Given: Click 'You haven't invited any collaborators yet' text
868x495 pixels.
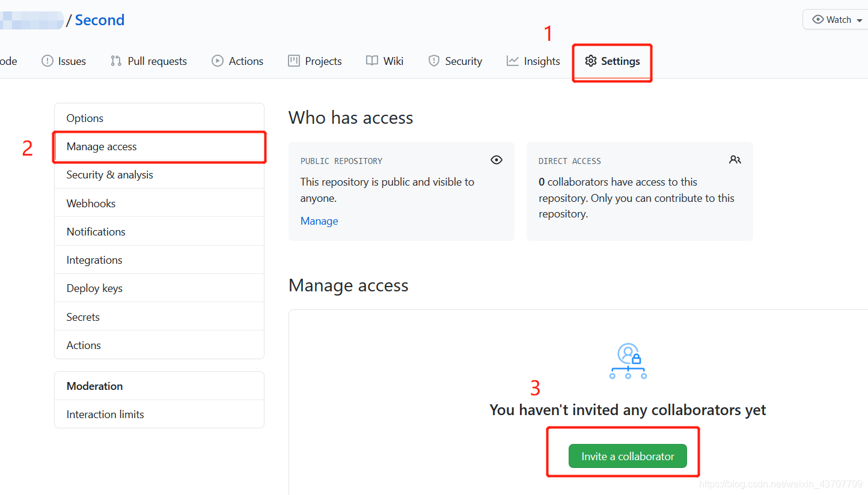Looking at the screenshot, I should tap(628, 410).
